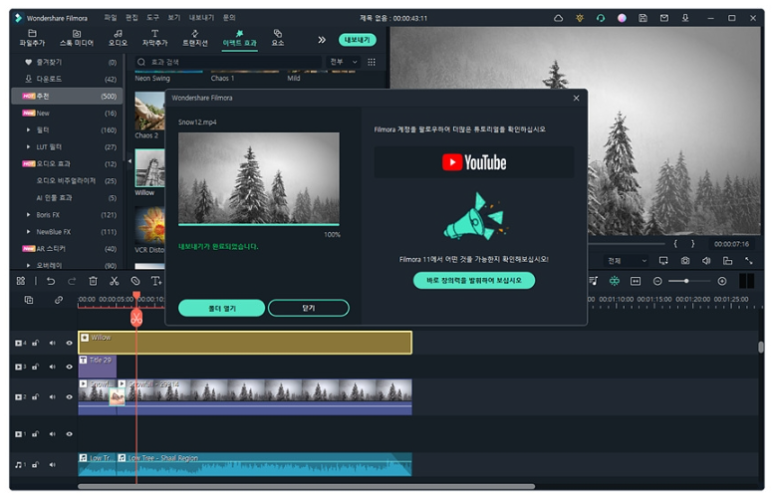The image size is (773, 496).
Task: Hide video track 3 eye icon
Action: pyautogui.click(x=69, y=367)
